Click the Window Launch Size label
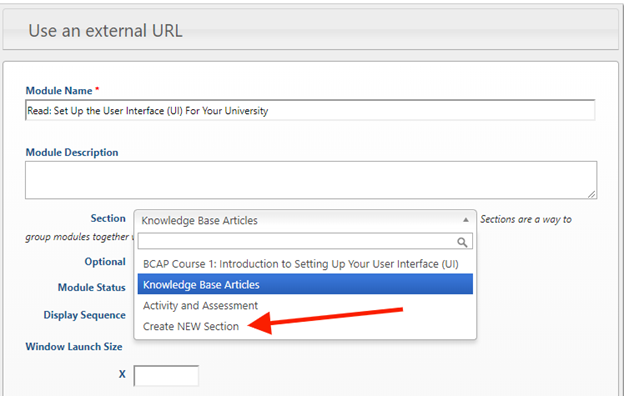The height and width of the screenshot is (396, 624). [x=74, y=347]
